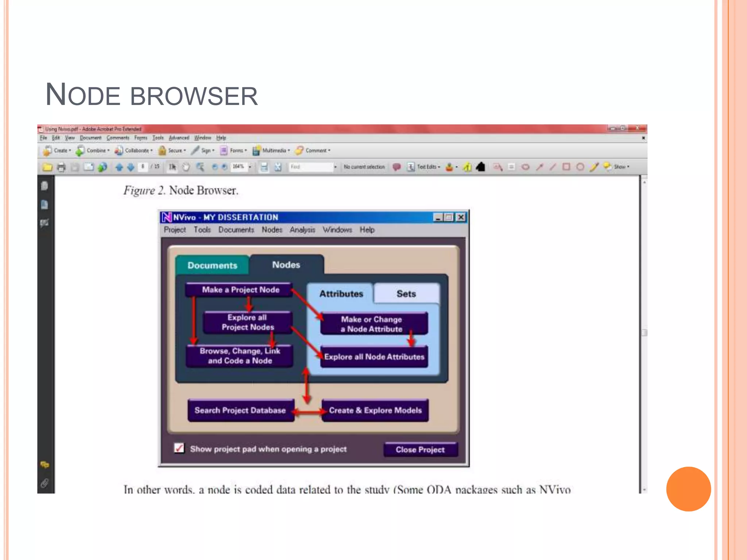Click Make a Project Node button
Viewport: 747px width, 560px height.
(240, 289)
